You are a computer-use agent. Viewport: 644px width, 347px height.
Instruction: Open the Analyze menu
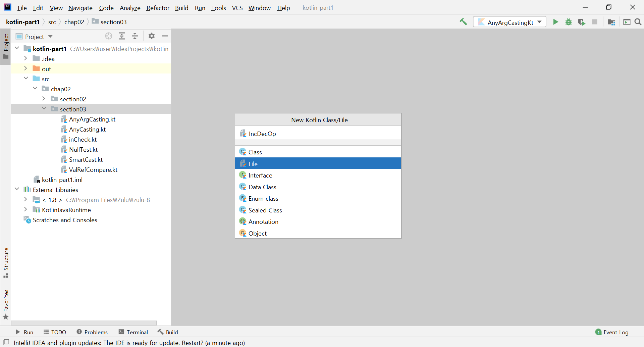point(130,8)
